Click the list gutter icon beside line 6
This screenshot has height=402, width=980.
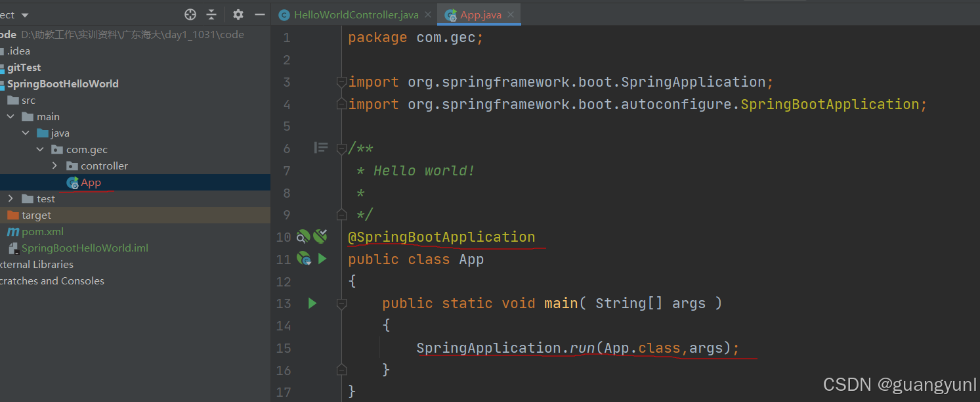[321, 147]
